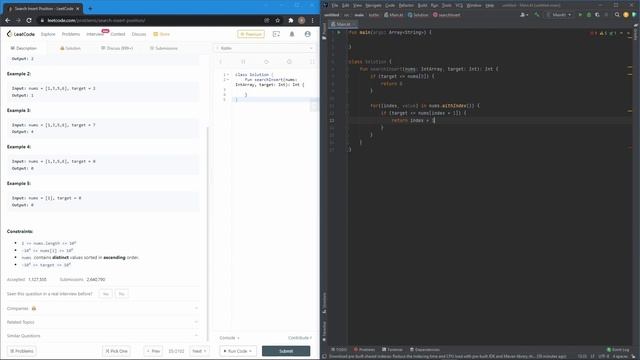Open the Favorites side tool window
Screen dimensions: 640x360
click(x=324, y=331)
